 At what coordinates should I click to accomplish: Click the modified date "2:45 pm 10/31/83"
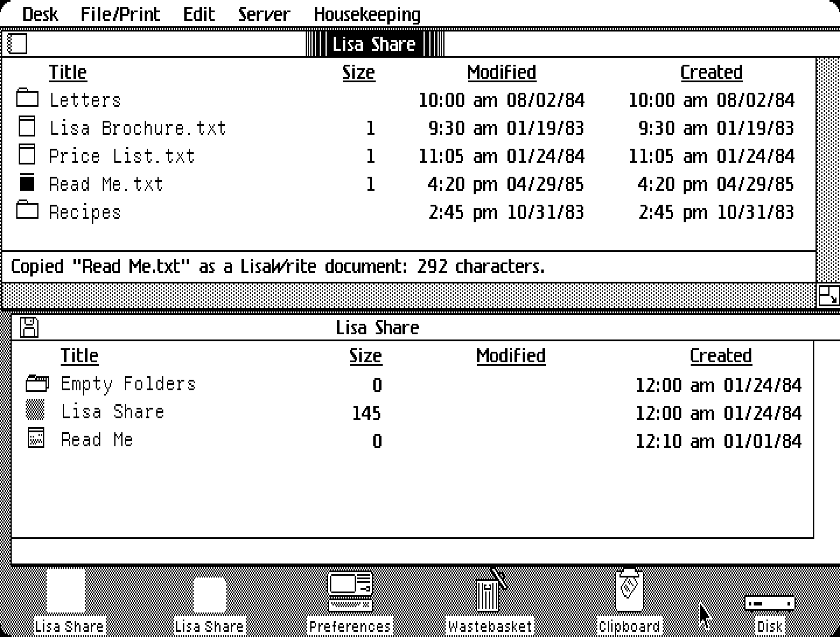point(506,212)
